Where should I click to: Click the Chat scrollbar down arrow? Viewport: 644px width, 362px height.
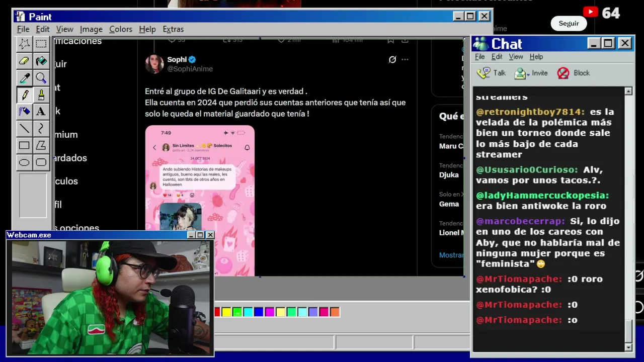628,347
